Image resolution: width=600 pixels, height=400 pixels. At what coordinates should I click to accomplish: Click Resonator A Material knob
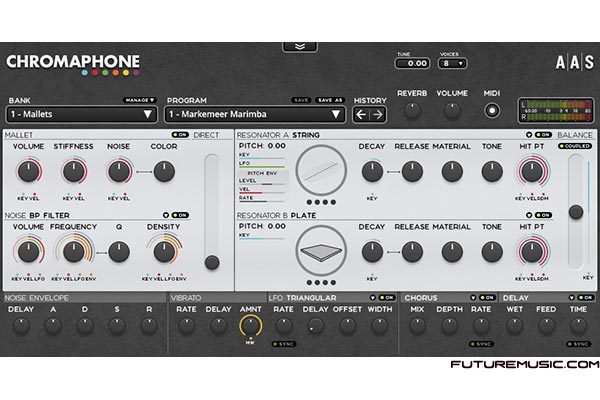pyautogui.click(x=452, y=171)
